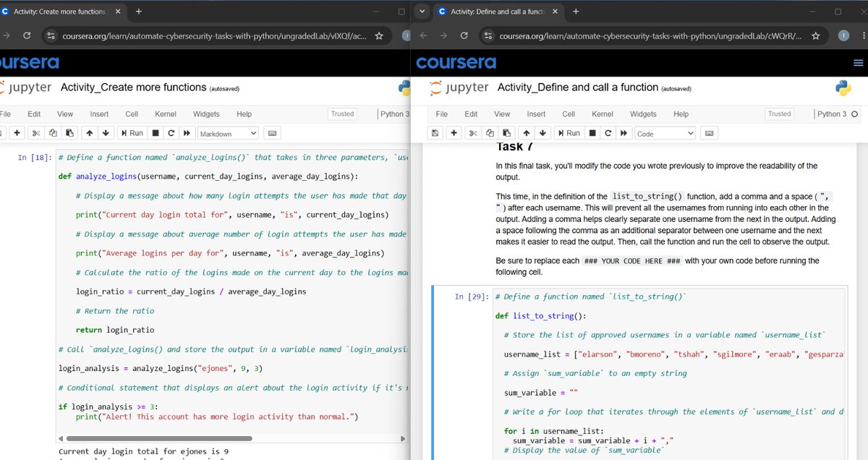868x460 pixels.
Task: Reload page in right browser window
Action: (x=464, y=35)
